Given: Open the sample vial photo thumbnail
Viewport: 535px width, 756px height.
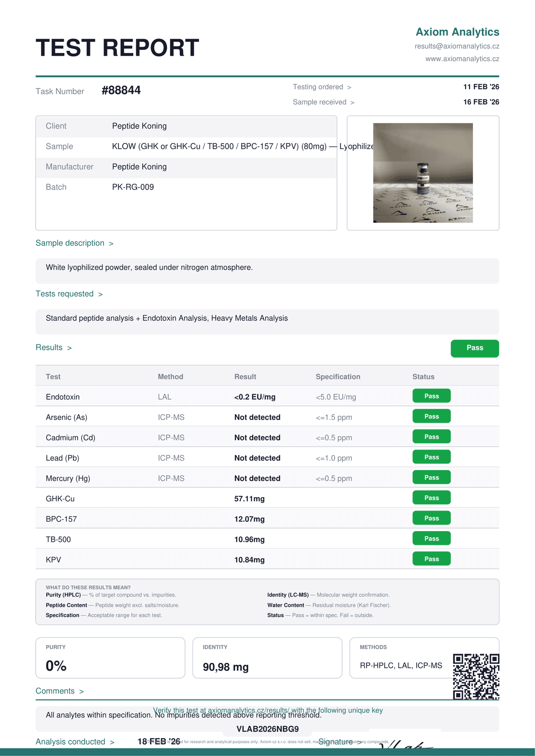Looking at the screenshot, I should [x=423, y=173].
